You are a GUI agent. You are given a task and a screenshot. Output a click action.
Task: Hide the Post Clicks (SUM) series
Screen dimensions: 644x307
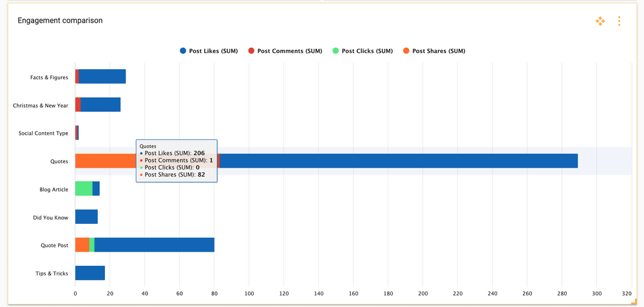click(x=363, y=51)
